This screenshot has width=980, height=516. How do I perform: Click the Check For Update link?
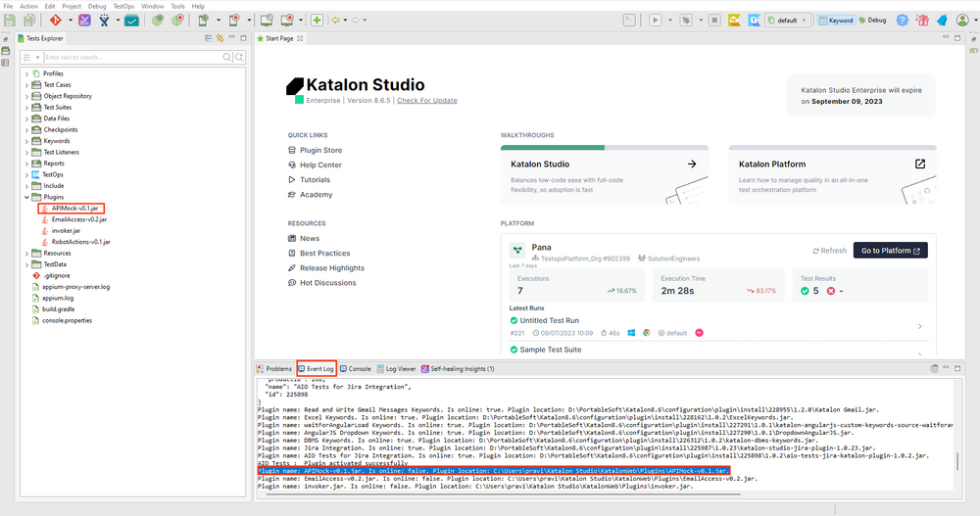point(426,100)
